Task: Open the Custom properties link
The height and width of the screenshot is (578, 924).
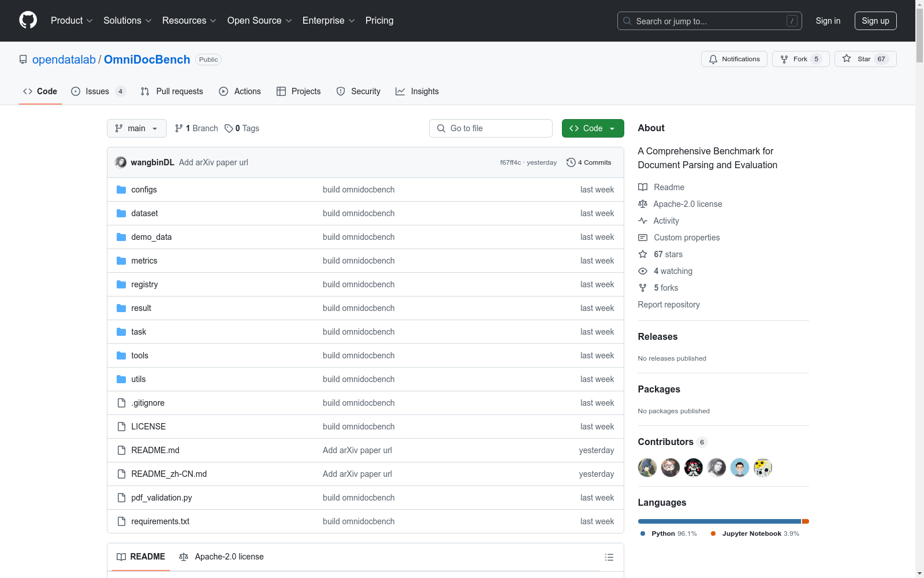Action: coord(679,238)
